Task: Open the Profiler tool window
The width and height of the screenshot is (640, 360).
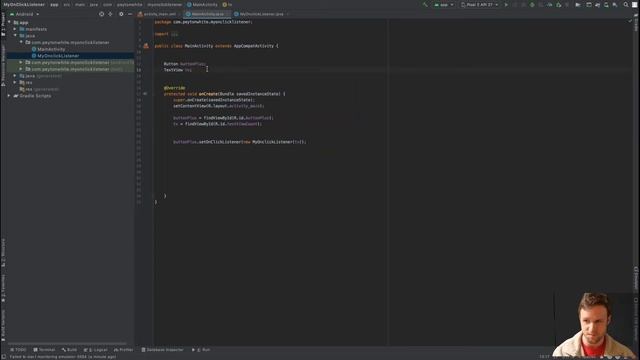Action: click(124, 350)
